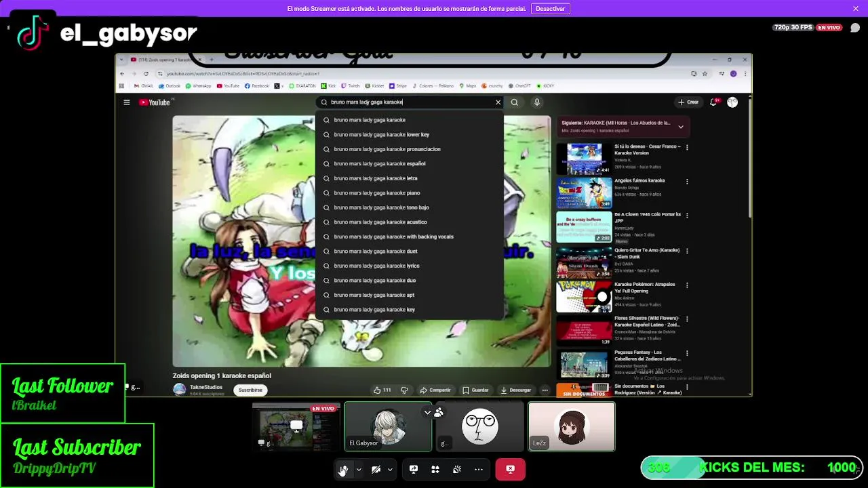This screenshot has width=868, height=488.
Task: Click the ChatGPT bookmark
Action: [519, 86]
